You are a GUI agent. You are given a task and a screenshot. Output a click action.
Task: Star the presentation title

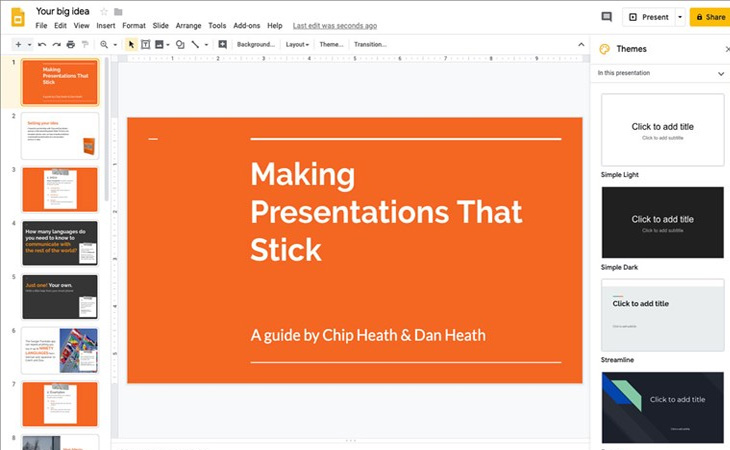(104, 12)
